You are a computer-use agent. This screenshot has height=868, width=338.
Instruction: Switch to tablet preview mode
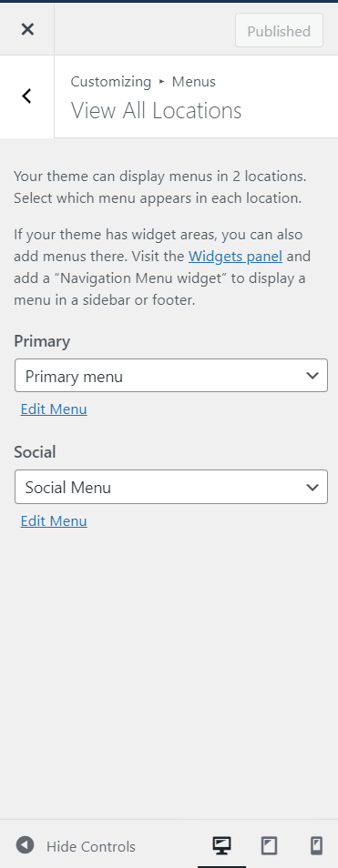click(x=270, y=845)
